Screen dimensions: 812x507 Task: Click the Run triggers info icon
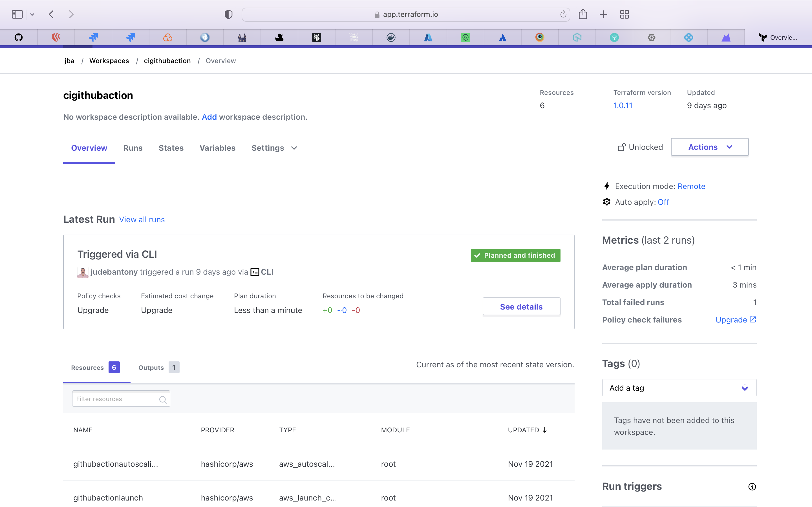[752, 486]
